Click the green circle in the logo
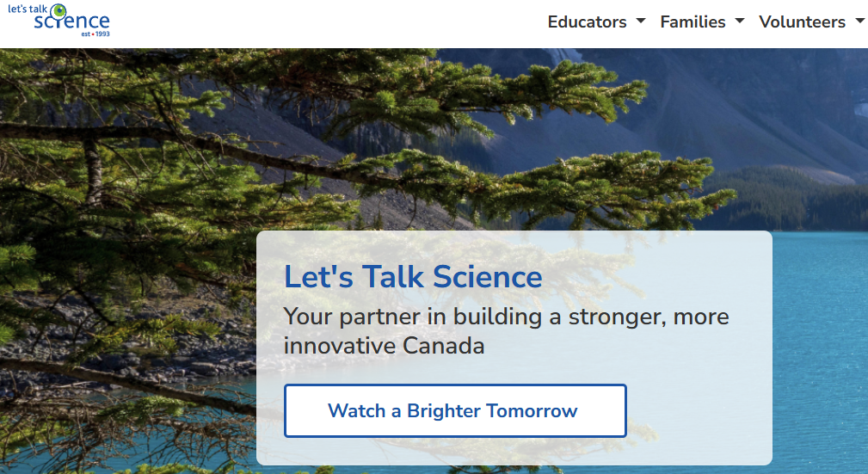Viewport: 868px width, 474px height. click(58, 11)
